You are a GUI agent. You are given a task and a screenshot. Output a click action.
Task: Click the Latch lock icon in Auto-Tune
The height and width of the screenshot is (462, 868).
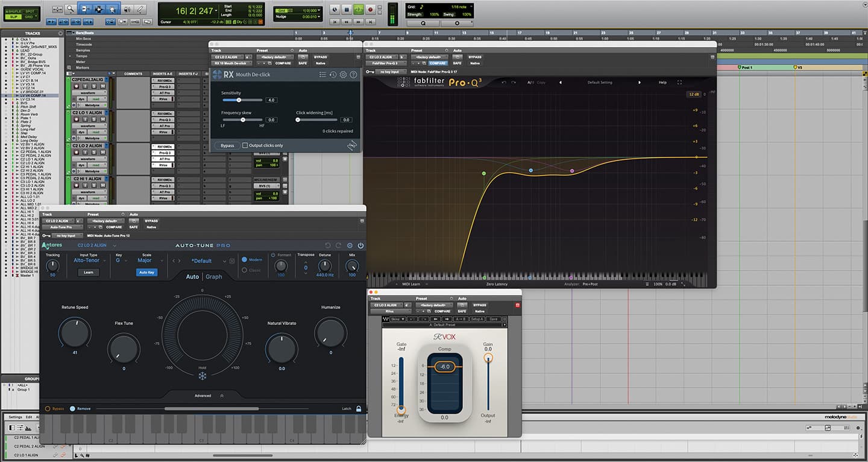359,408
